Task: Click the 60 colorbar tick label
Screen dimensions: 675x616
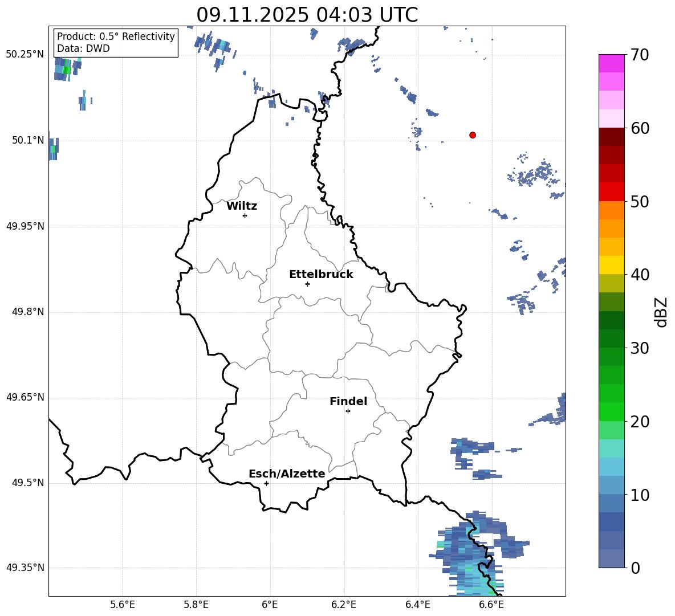Action: tap(640, 128)
